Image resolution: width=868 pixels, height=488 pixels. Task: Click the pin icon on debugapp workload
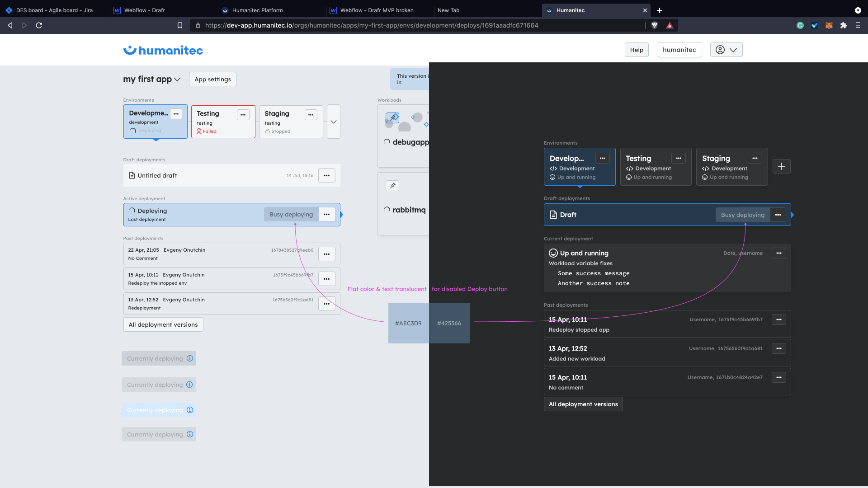tap(392, 118)
